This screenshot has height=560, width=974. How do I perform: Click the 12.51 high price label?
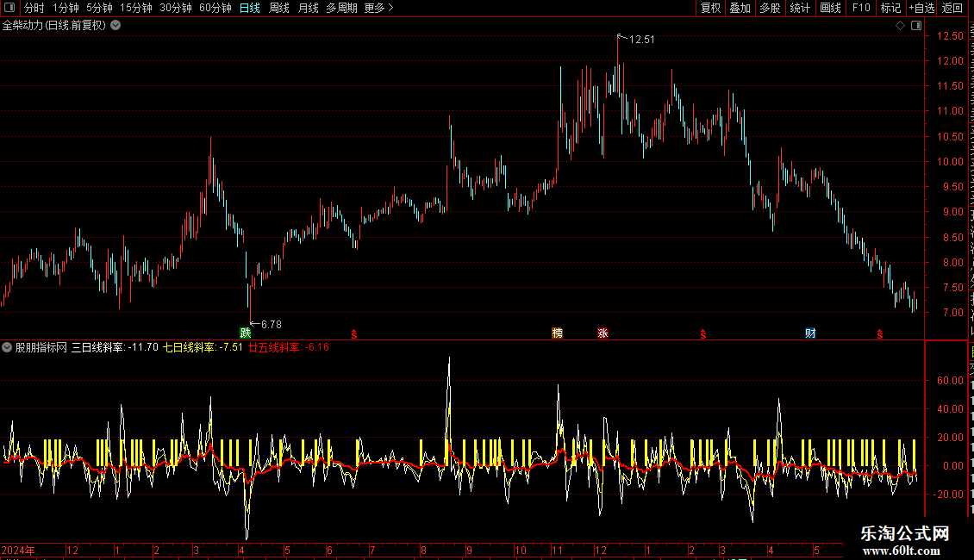[641, 40]
